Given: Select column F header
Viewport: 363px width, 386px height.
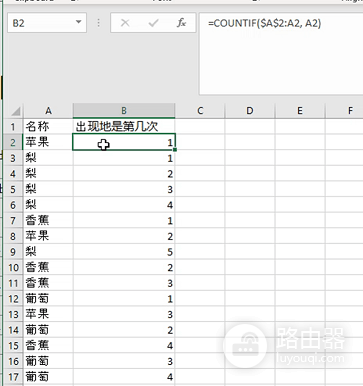Looking at the screenshot, I should coord(344,111).
